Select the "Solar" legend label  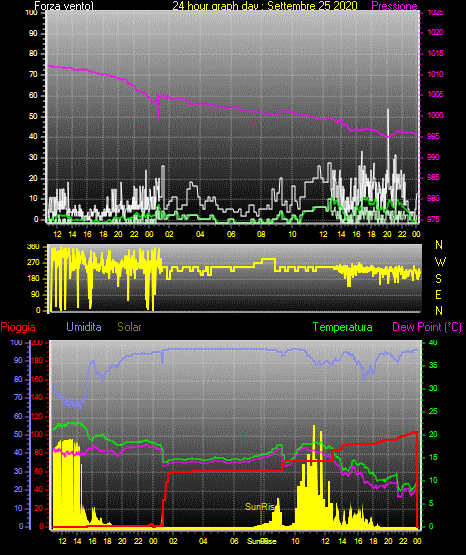(x=129, y=326)
